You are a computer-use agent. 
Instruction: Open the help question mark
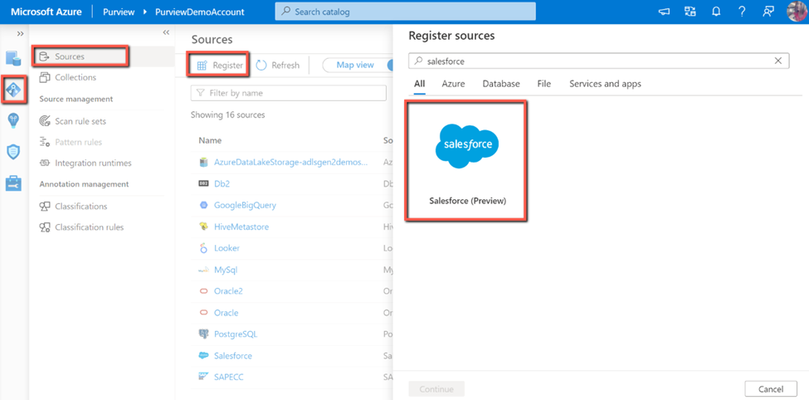point(741,12)
